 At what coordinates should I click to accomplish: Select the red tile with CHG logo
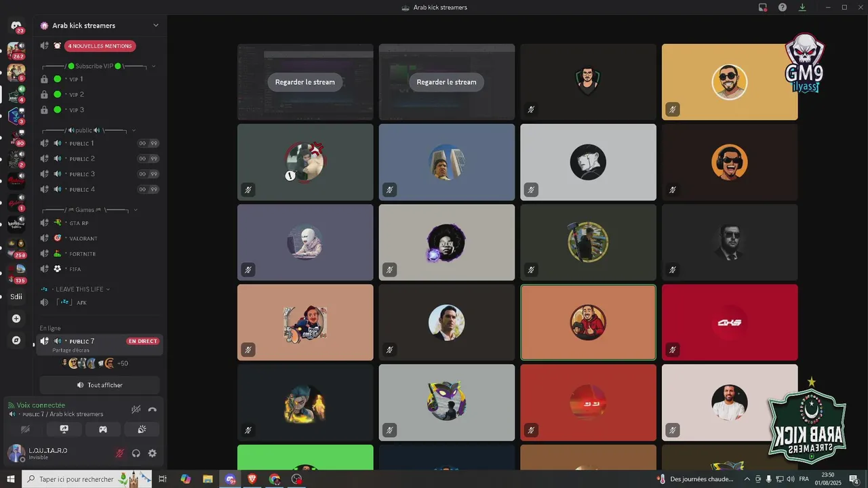click(730, 323)
